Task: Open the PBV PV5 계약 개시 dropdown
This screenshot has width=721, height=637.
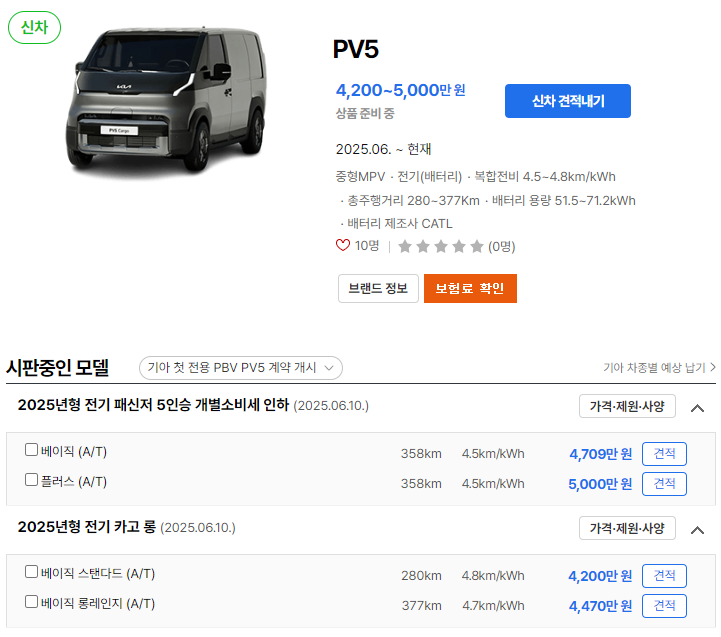Action: point(240,368)
